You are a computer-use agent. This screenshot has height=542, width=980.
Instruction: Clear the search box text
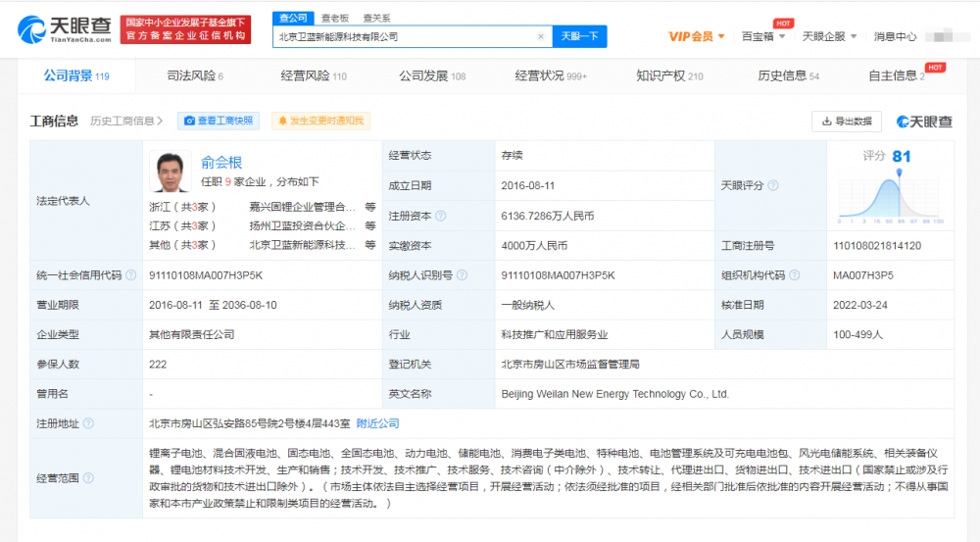click(x=541, y=37)
